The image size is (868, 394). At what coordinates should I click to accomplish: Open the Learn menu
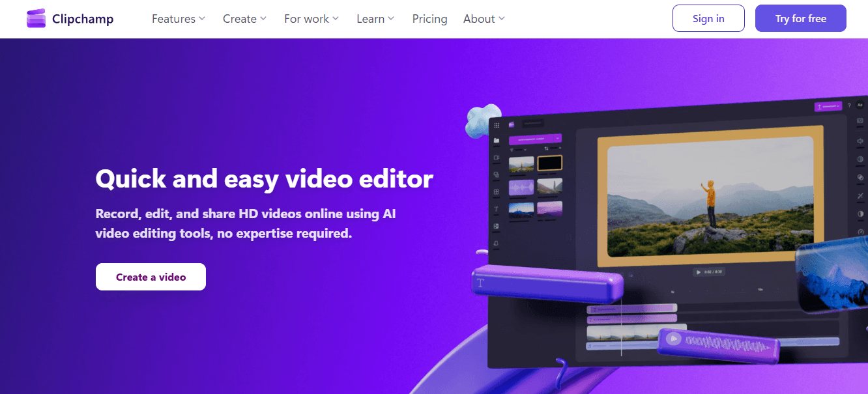375,19
